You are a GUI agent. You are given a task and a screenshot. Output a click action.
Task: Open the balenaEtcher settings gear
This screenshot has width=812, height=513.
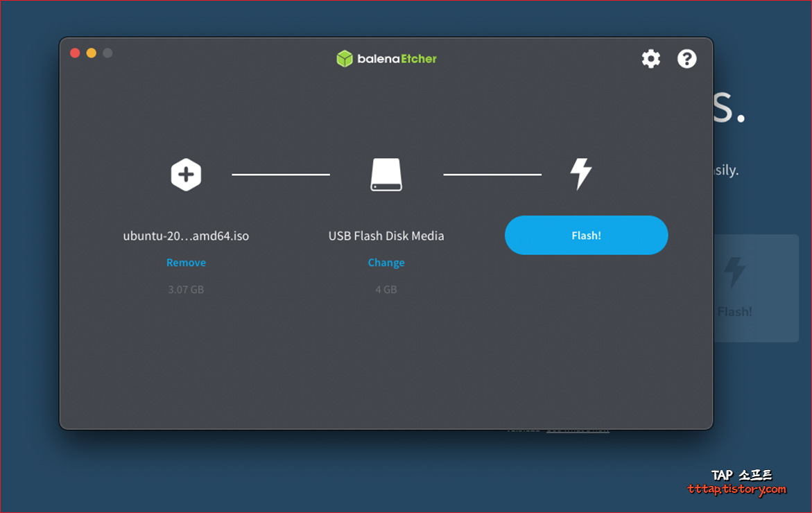(x=651, y=58)
